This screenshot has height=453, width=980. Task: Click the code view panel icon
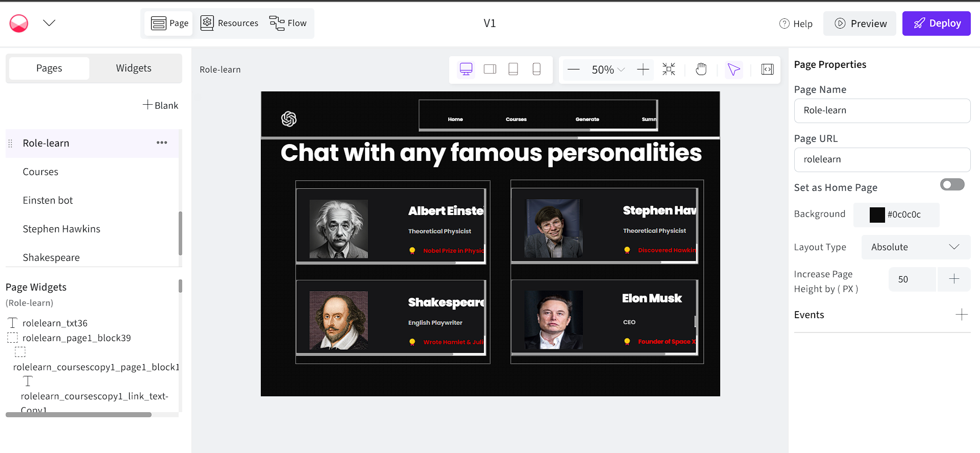click(x=768, y=69)
